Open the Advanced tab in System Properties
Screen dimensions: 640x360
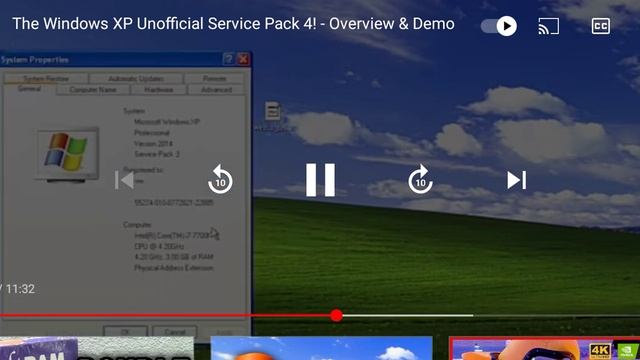tap(216, 90)
